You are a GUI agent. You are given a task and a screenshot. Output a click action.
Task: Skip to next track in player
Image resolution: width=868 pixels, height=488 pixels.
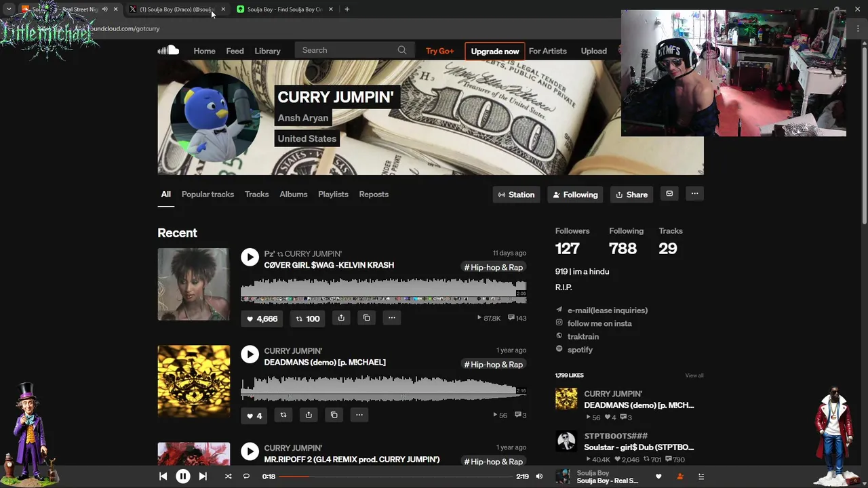[x=203, y=476]
